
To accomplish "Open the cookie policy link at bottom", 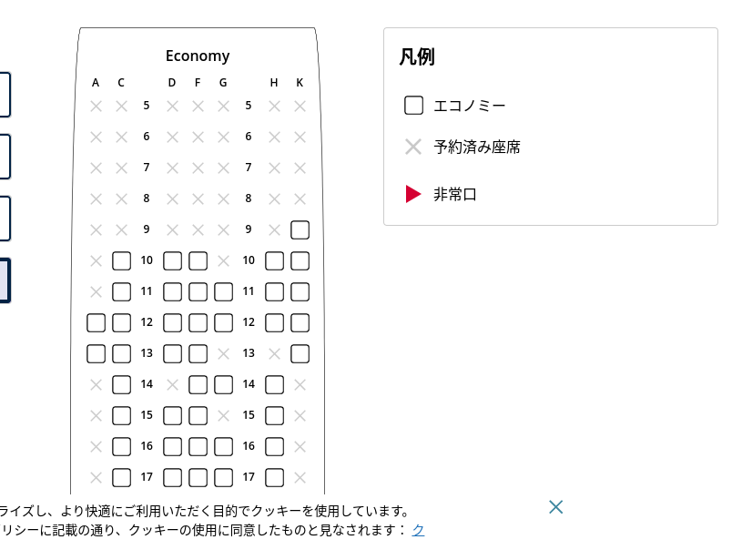I will pyautogui.click(x=418, y=529).
